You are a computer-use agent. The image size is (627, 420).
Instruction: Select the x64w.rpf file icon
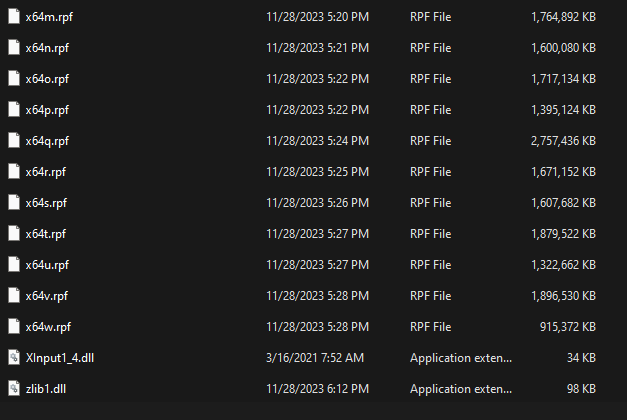pos(14,327)
